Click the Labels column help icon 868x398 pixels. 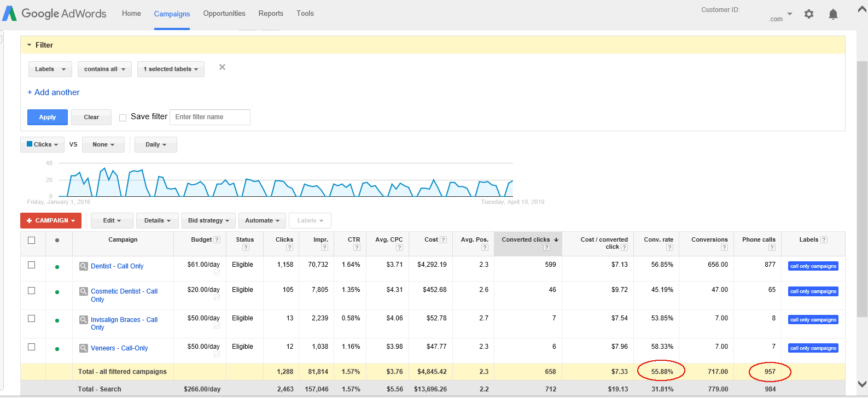click(824, 240)
